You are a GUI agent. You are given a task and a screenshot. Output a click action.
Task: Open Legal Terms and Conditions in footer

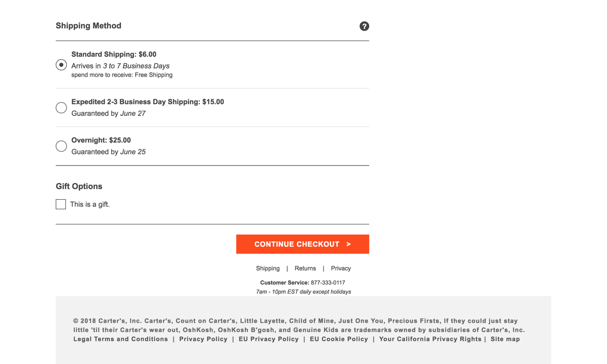coord(120,339)
